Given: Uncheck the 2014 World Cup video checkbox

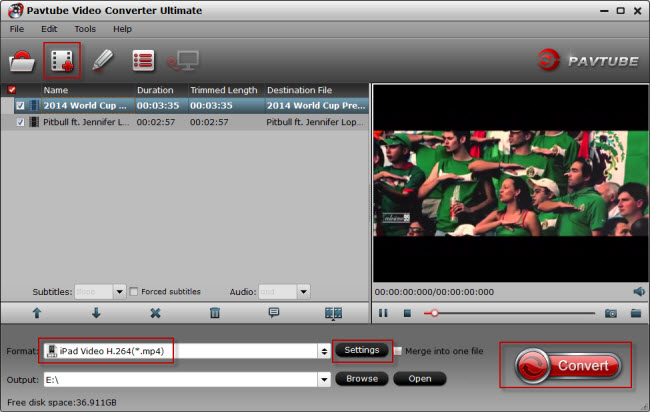Looking at the screenshot, I should [x=20, y=105].
